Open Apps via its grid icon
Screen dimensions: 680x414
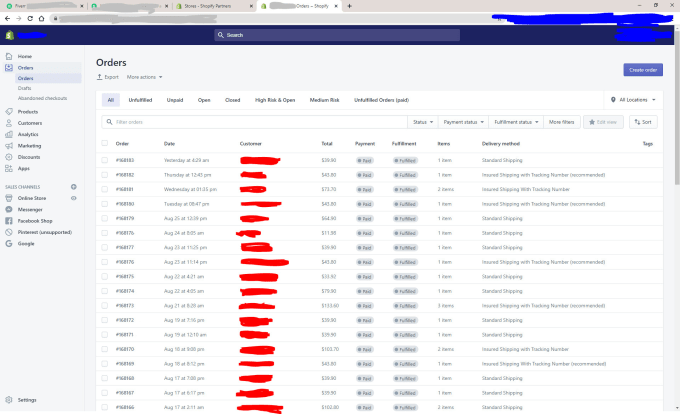click(x=9, y=168)
